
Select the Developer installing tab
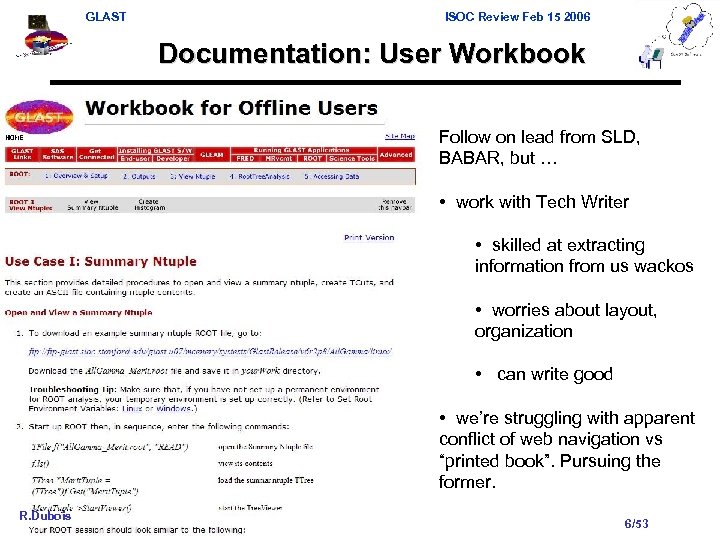click(x=172, y=158)
